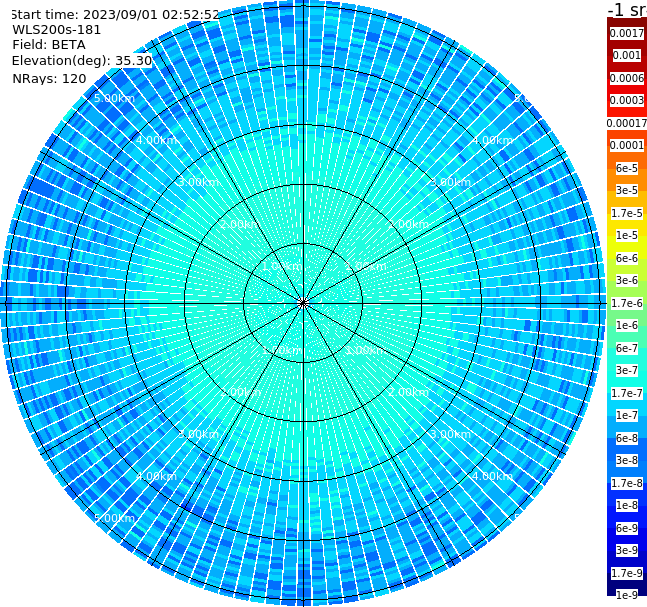Click the 4.00km ring label in southwest quadrant
Image resolution: width=647 pixels, height=607 pixels.
click(x=156, y=476)
